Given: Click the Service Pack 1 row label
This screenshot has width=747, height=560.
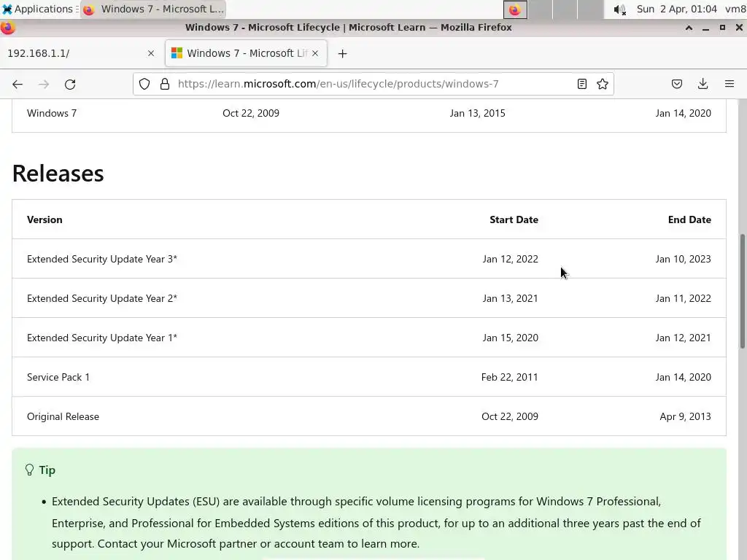Looking at the screenshot, I should click(x=58, y=377).
